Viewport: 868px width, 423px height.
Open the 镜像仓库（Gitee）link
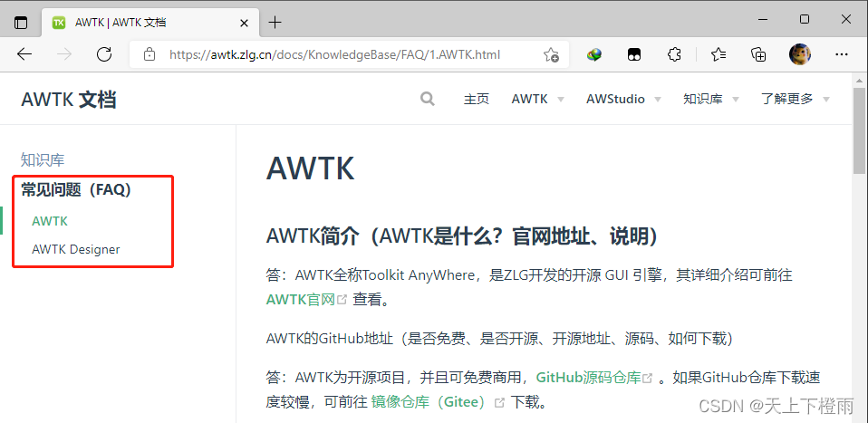[438, 402]
